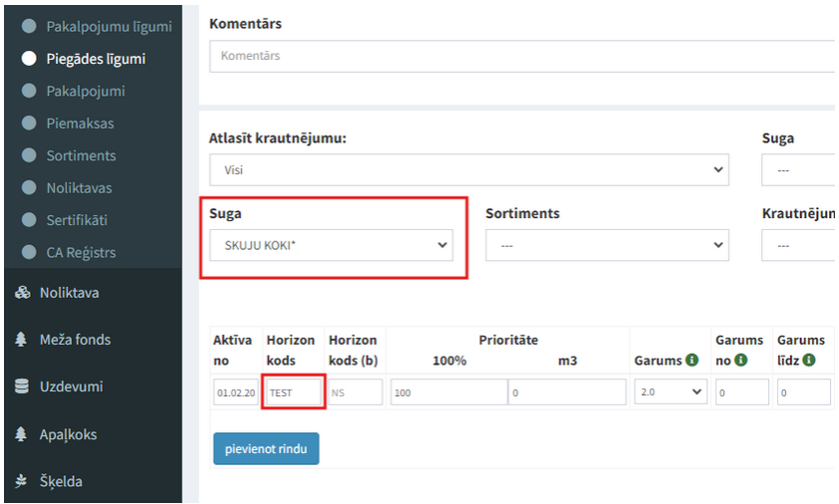Open the Garums 2.0 dropdown
839x504 pixels.
[671, 392]
